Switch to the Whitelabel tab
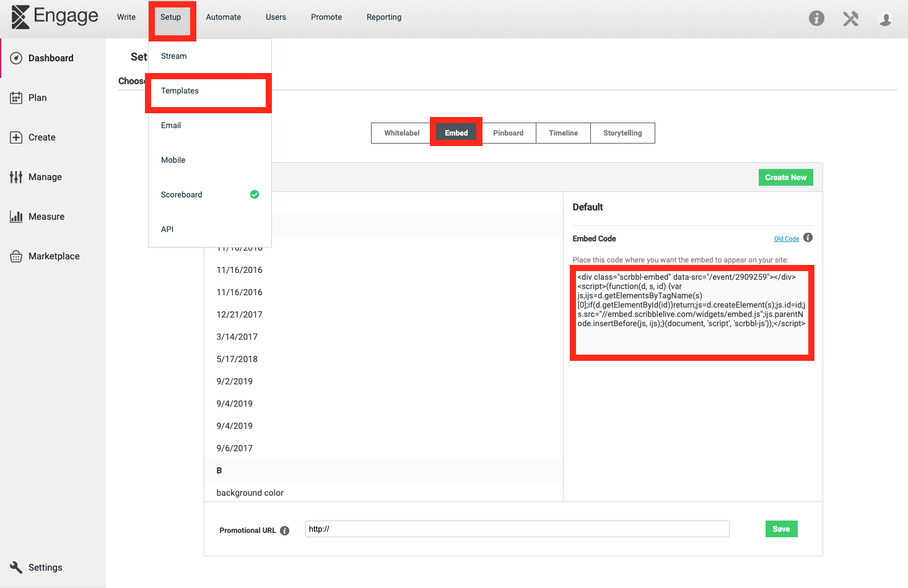Screen dimensions: 908x588 click(402, 133)
